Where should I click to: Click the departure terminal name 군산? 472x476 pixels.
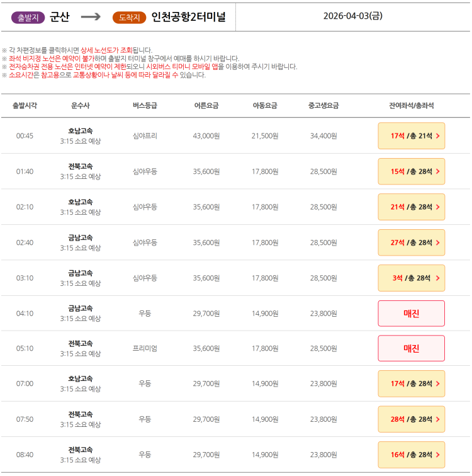point(59,17)
